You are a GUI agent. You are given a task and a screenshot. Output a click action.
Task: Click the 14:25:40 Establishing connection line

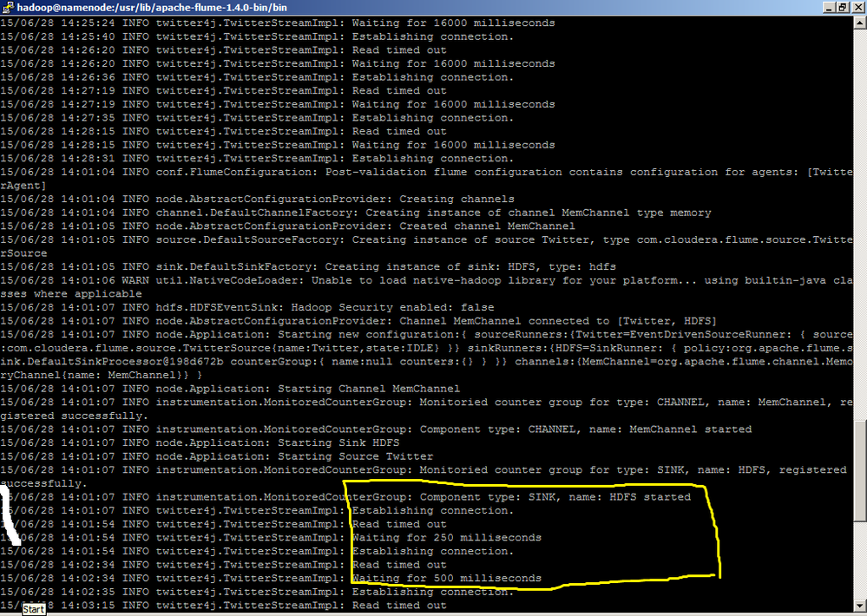tap(257, 36)
